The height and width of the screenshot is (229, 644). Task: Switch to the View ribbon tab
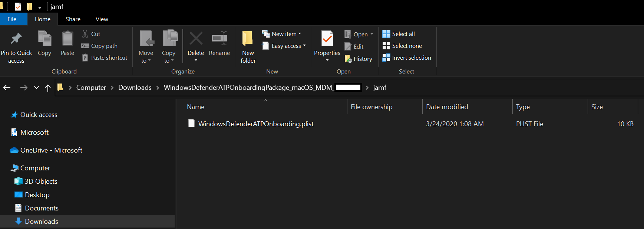click(x=102, y=19)
